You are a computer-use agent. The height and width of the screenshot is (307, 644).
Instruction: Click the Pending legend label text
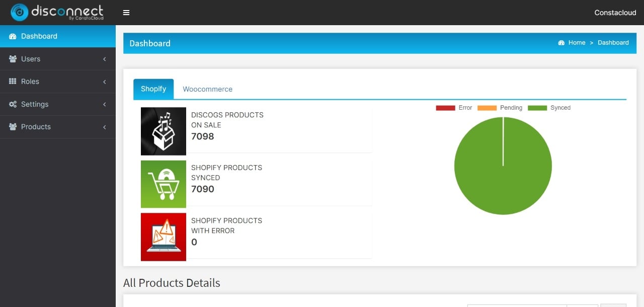click(x=511, y=108)
